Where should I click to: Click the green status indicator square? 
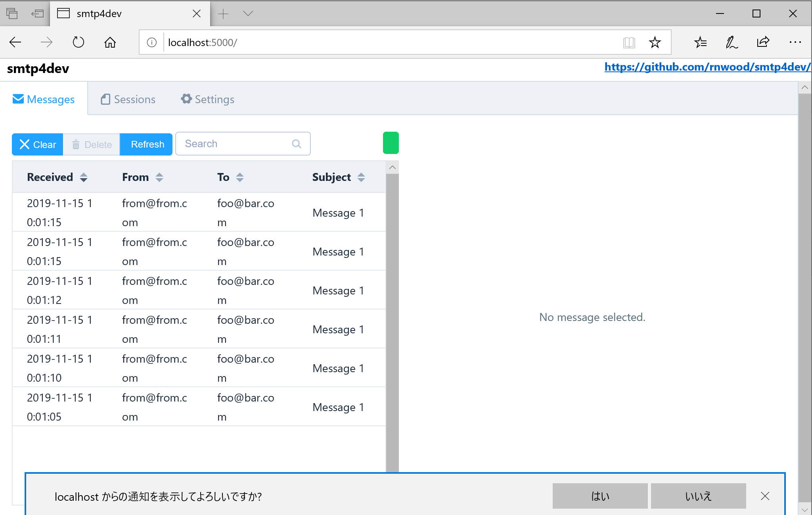click(391, 143)
